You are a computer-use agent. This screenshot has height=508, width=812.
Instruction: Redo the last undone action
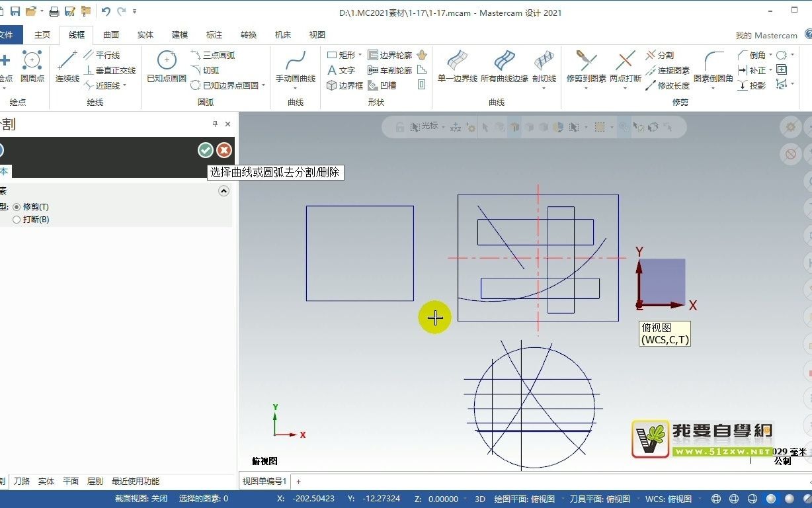click(121, 11)
